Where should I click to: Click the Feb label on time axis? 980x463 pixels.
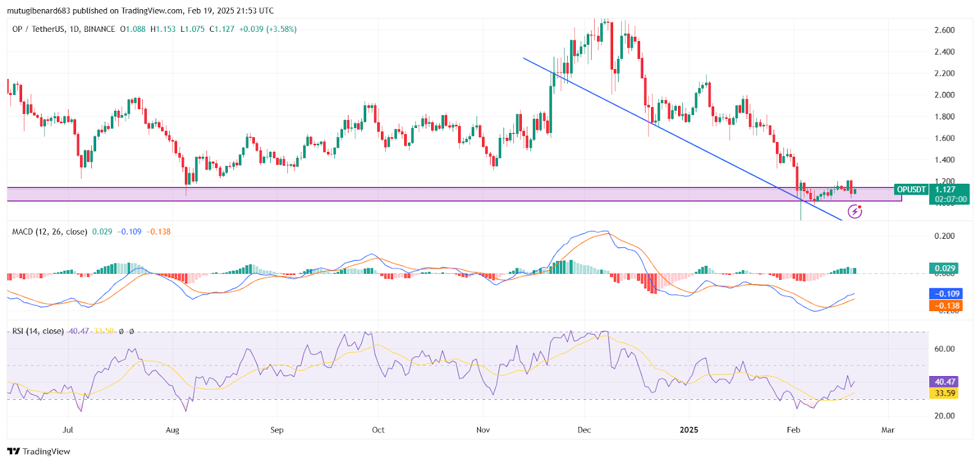pos(794,430)
